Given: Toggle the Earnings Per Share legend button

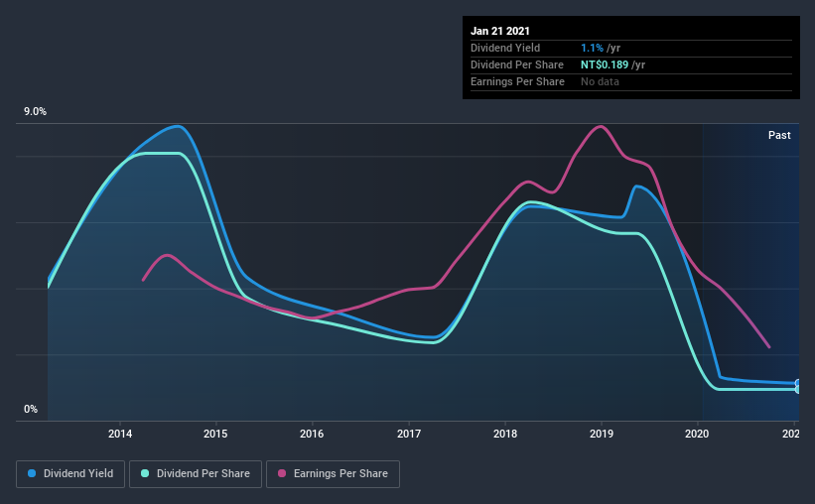Looking at the screenshot, I should point(333,474).
